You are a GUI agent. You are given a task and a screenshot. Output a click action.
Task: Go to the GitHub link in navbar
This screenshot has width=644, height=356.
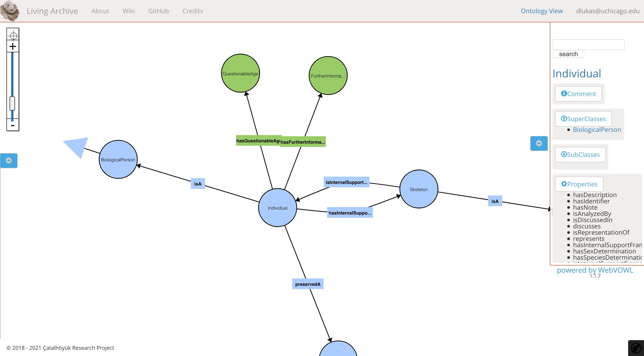(158, 11)
